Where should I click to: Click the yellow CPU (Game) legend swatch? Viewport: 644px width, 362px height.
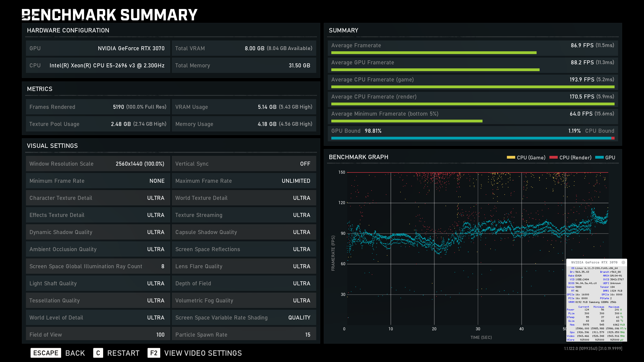[511, 157]
